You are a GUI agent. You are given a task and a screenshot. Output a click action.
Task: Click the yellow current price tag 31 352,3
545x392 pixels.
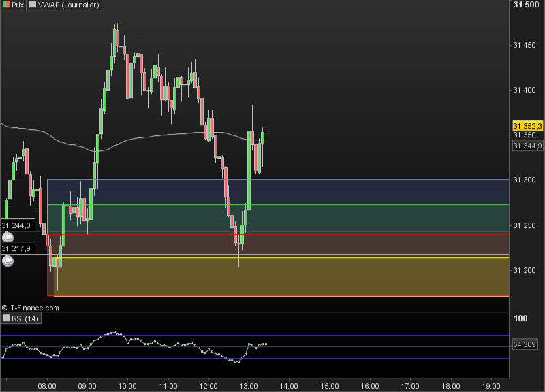(527, 126)
